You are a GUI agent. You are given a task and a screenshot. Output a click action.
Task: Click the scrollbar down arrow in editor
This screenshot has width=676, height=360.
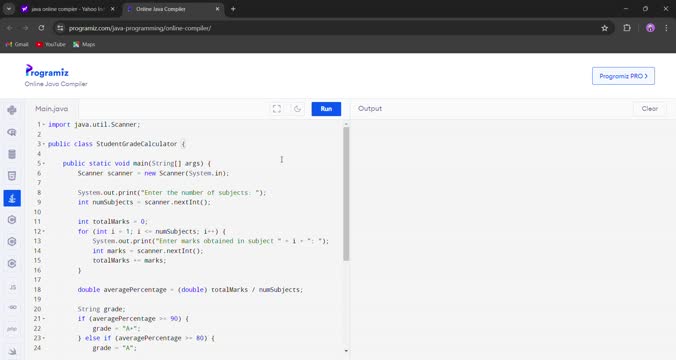346,351
